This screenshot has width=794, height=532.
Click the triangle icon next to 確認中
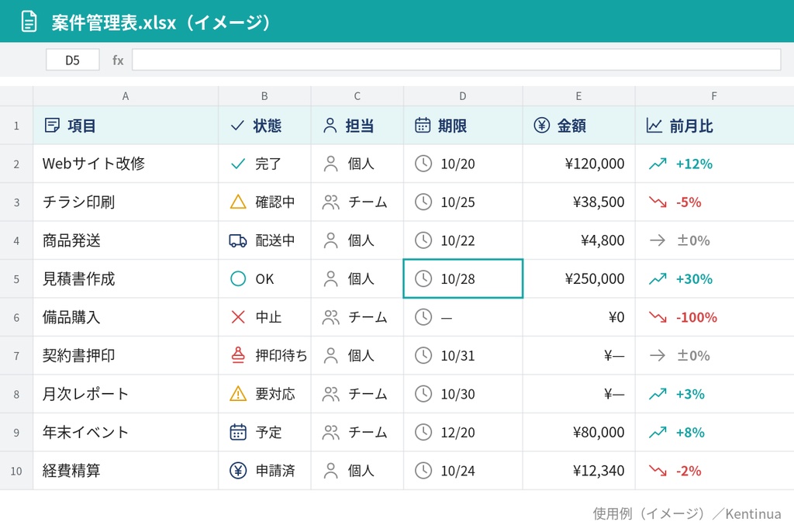click(x=238, y=202)
